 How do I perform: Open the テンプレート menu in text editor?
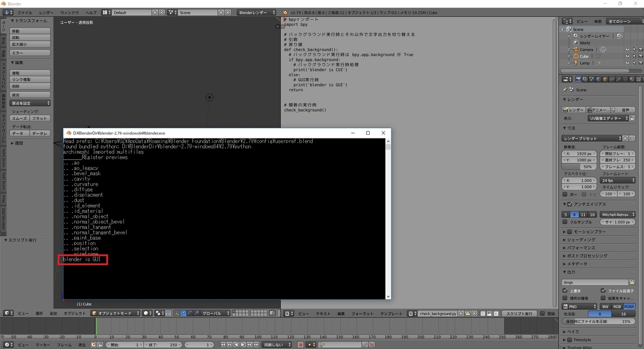[x=391, y=313]
